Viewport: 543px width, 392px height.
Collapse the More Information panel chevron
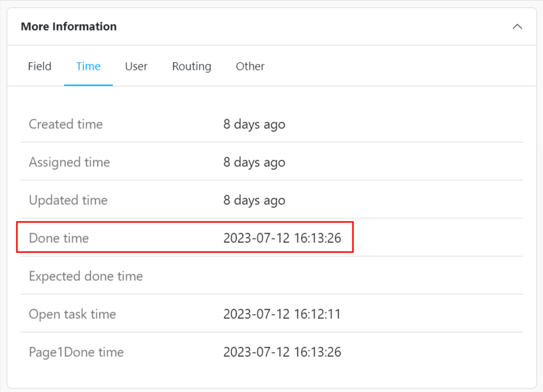pyautogui.click(x=517, y=27)
